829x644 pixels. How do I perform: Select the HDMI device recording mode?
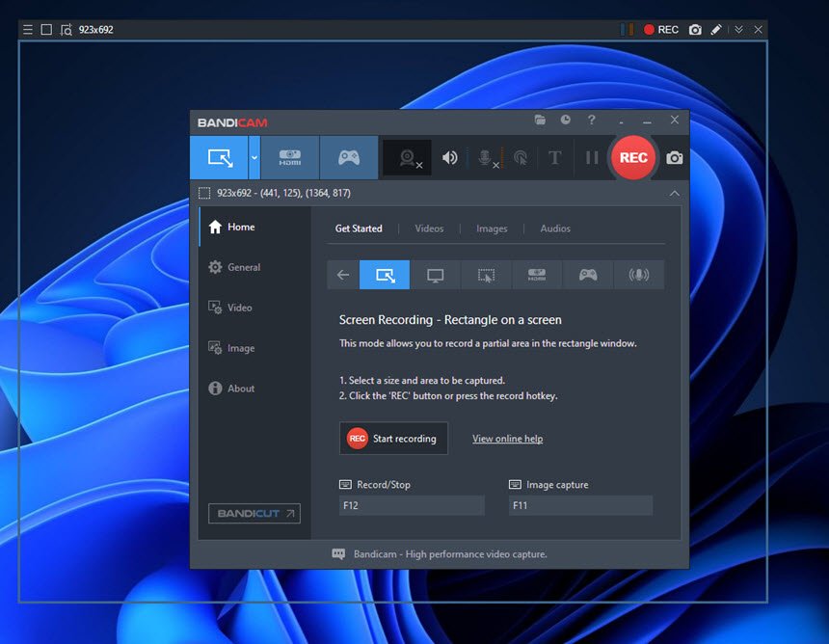pyautogui.click(x=290, y=157)
